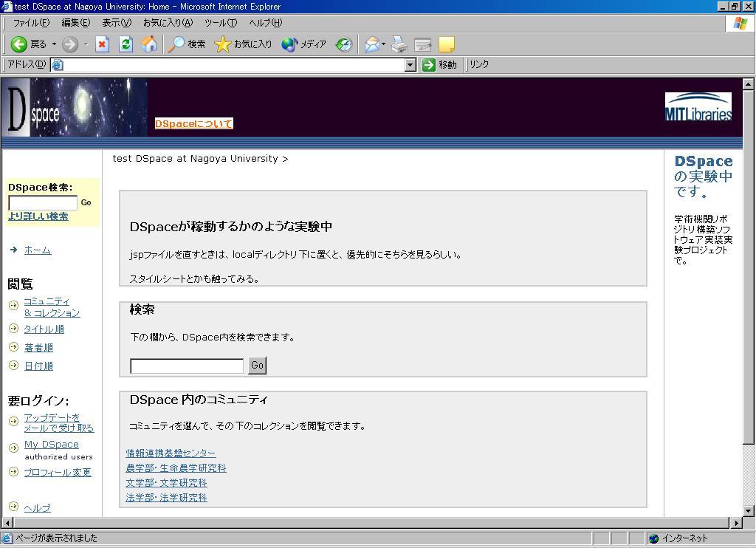Screen dimensions: 756x548
Task: Click the Back arrow icon in toolbar
Action: [18, 44]
